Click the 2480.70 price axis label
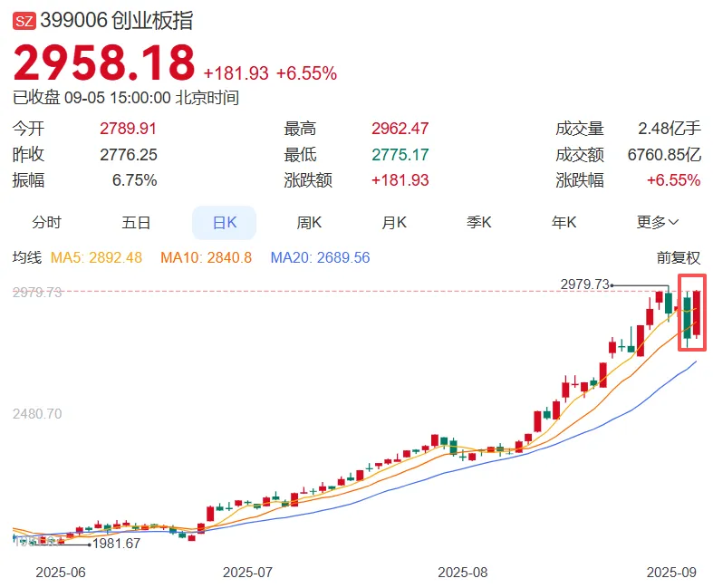Image resolution: width=713 pixels, height=588 pixels. [x=37, y=414]
